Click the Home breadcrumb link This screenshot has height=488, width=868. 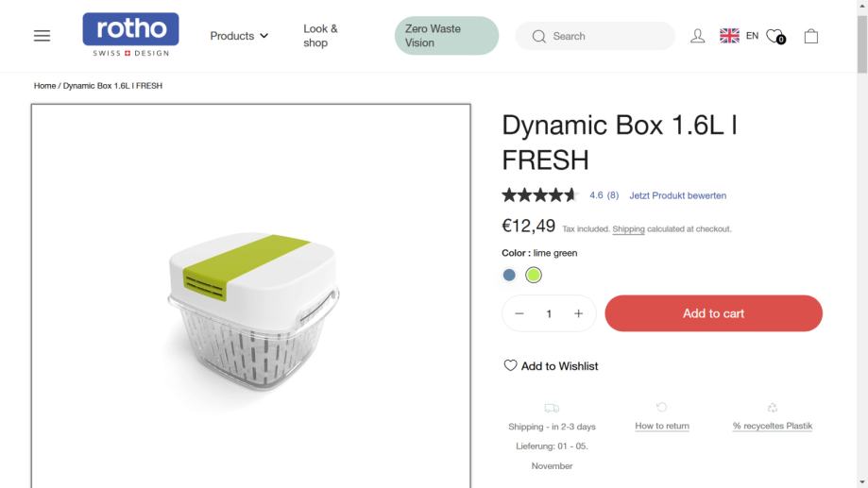click(x=44, y=86)
